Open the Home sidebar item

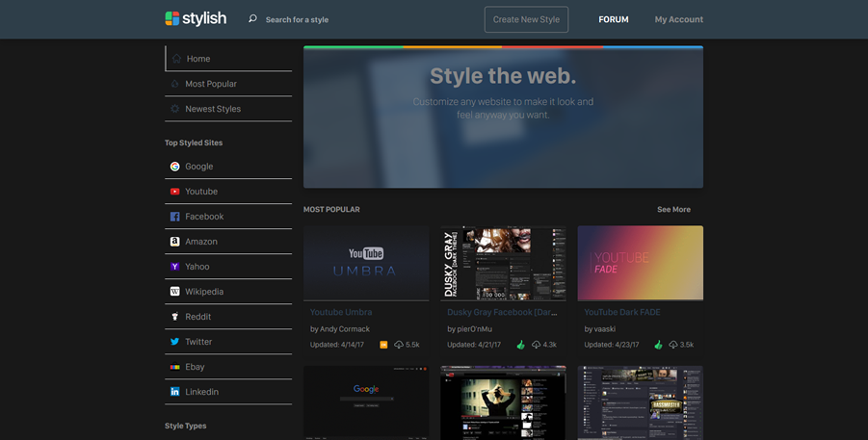pyautogui.click(x=228, y=59)
